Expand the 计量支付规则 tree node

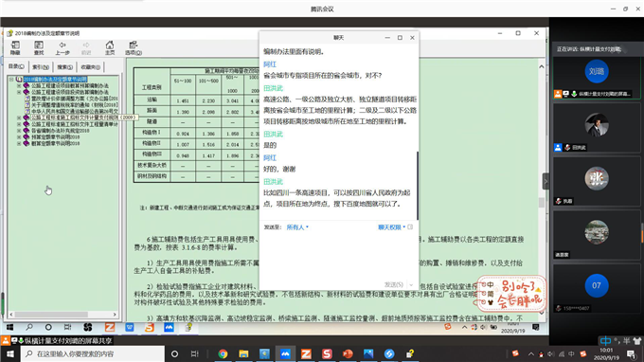(19, 118)
